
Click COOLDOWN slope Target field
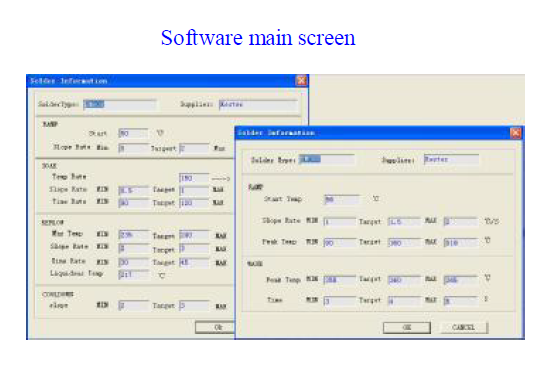point(194,305)
